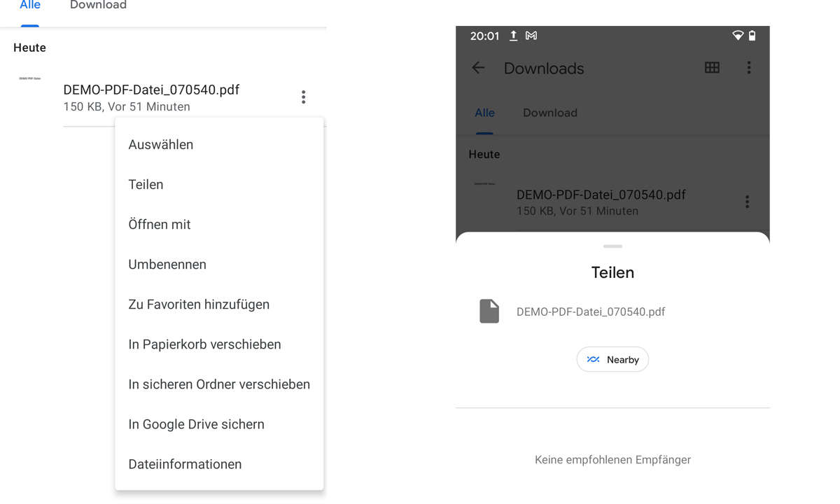Screen dimensions: 840x504
Task: Select the Auswählen menu entry
Action: 219,145
